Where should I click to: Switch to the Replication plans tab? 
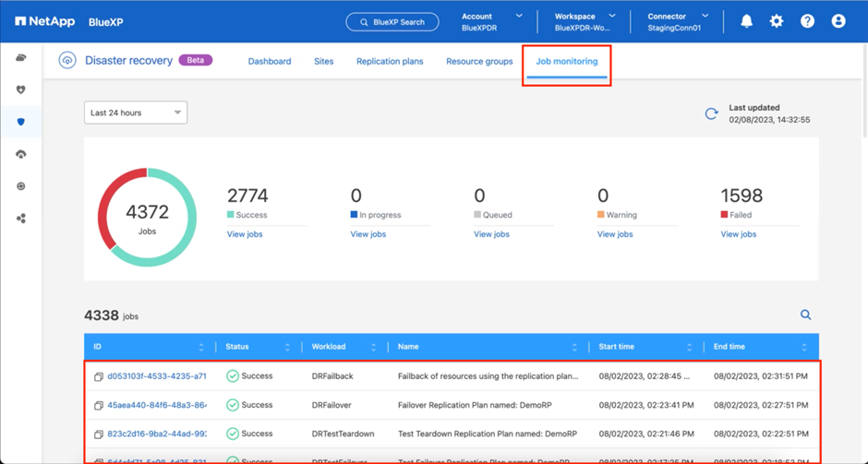pyautogui.click(x=390, y=62)
